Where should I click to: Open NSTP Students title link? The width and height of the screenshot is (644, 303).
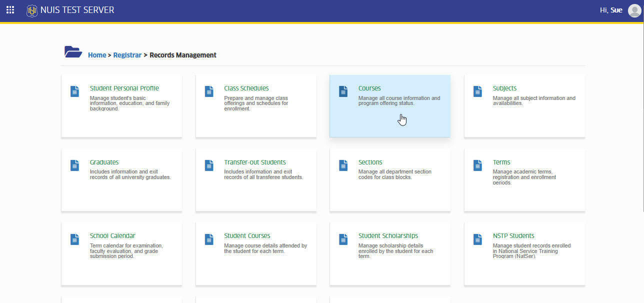[513, 236]
